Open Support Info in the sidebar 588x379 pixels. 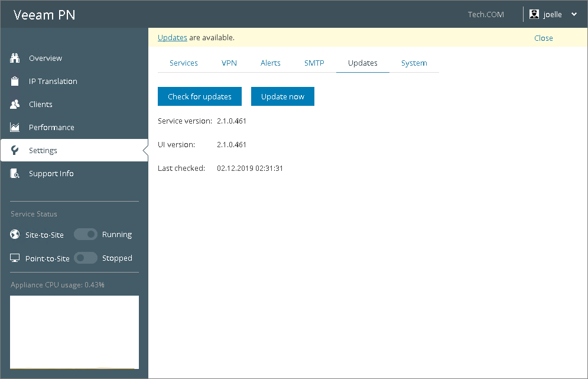click(74, 173)
